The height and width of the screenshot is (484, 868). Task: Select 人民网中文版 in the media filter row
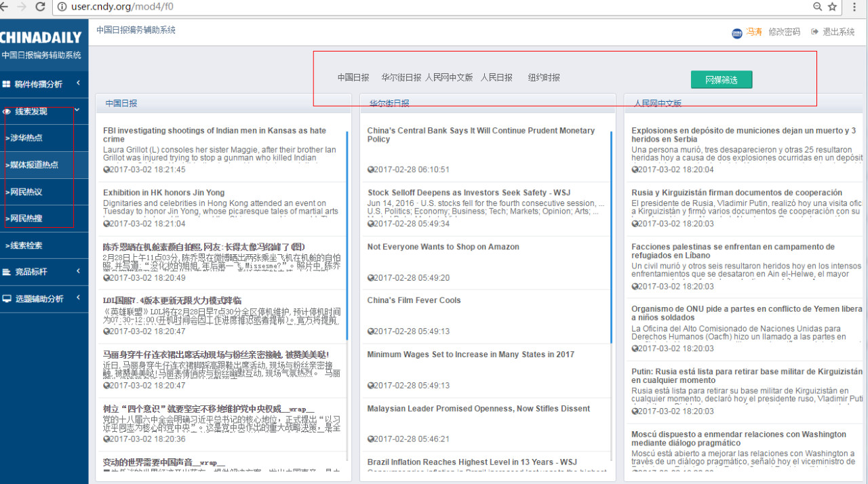[x=449, y=77]
